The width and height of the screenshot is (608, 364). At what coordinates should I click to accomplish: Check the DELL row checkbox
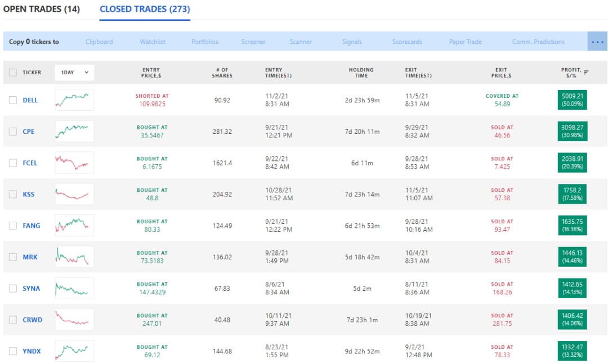[x=13, y=100]
